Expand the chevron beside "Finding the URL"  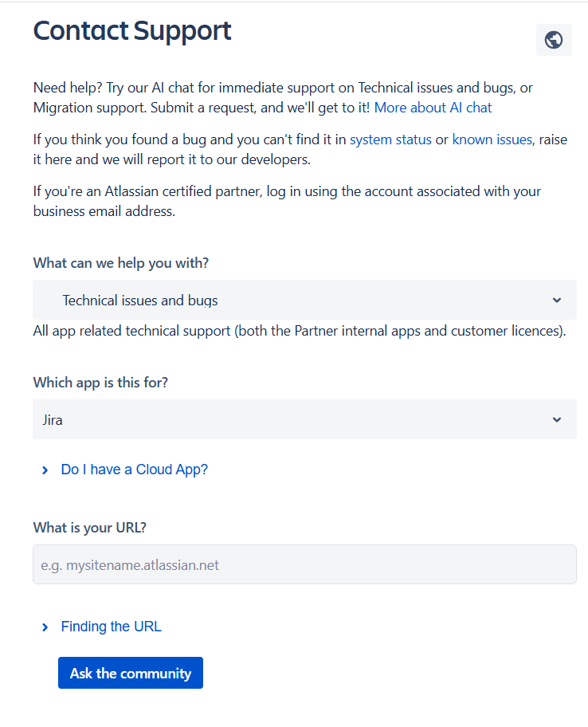[45, 627]
